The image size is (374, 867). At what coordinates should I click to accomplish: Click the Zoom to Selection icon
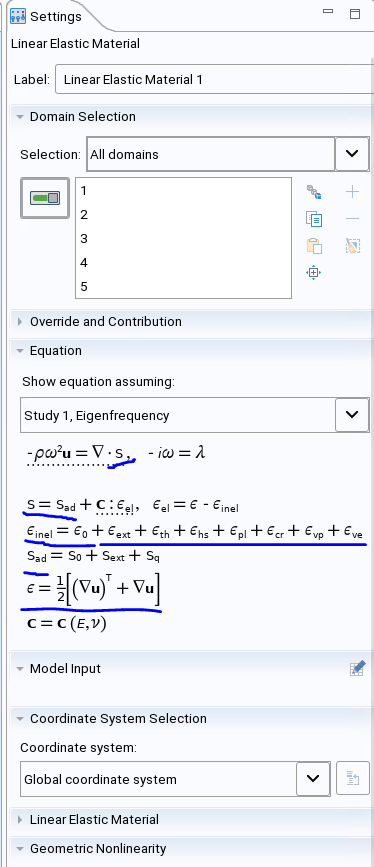tap(314, 273)
